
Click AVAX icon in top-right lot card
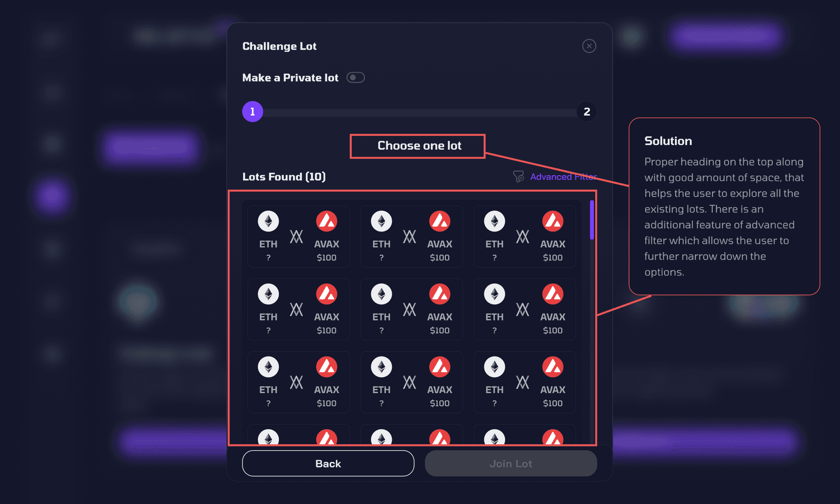pyautogui.click(x=553, y=221)
